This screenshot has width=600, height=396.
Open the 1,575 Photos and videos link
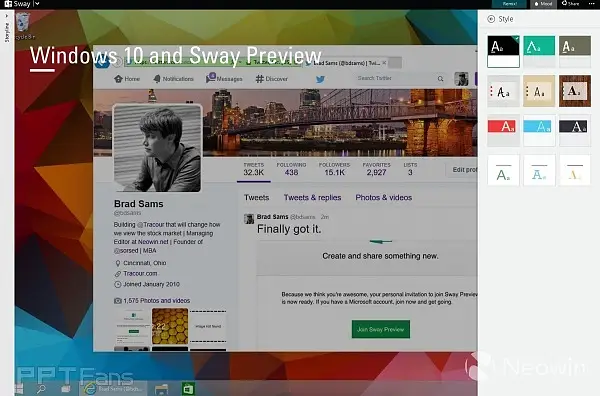click(x=157, y=301)
